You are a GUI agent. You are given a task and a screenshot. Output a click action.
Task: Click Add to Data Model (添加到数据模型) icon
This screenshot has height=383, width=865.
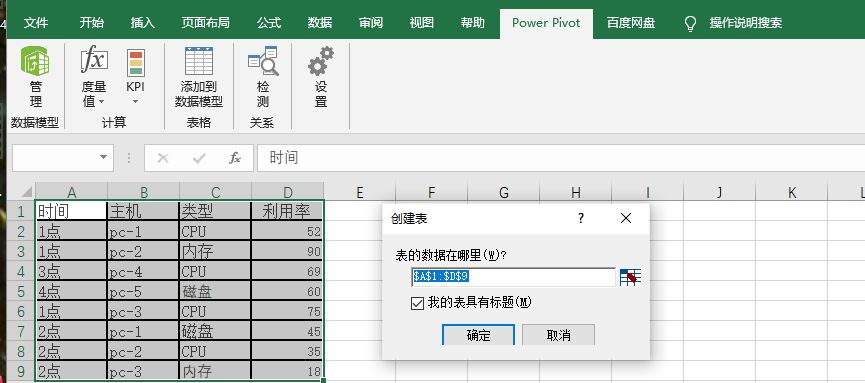coord(199,61)
